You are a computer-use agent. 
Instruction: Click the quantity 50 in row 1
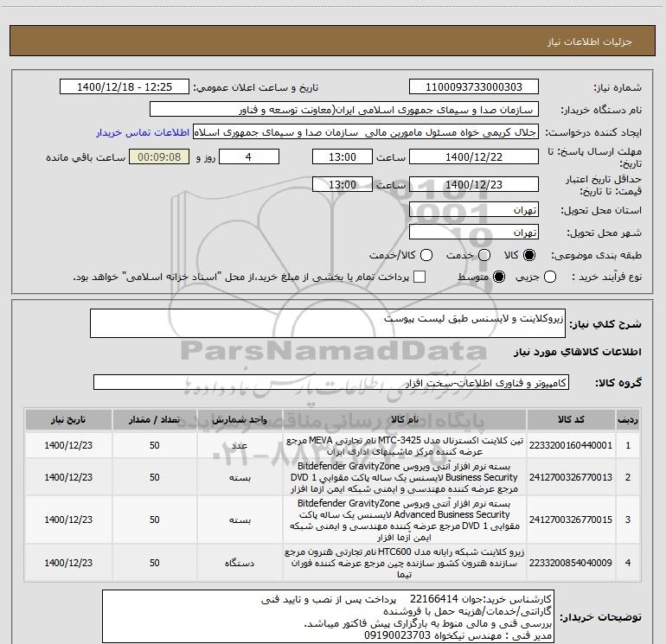coord(155,445)
